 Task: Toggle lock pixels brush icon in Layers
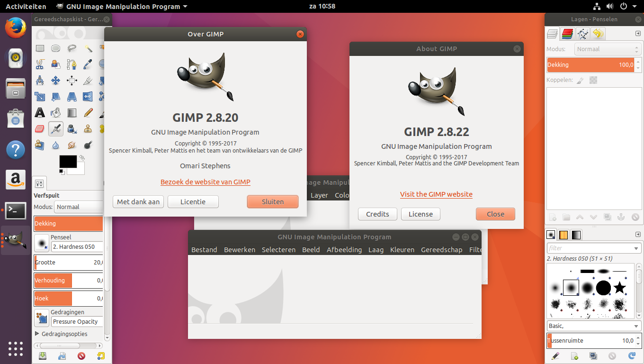(x=580, y=81)
